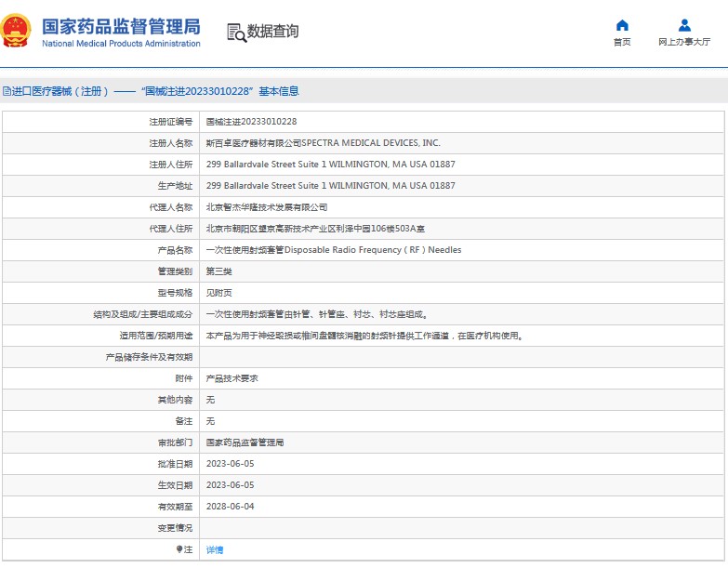
Task: Click the 生产地址 address value
Action: pos(331,186)
